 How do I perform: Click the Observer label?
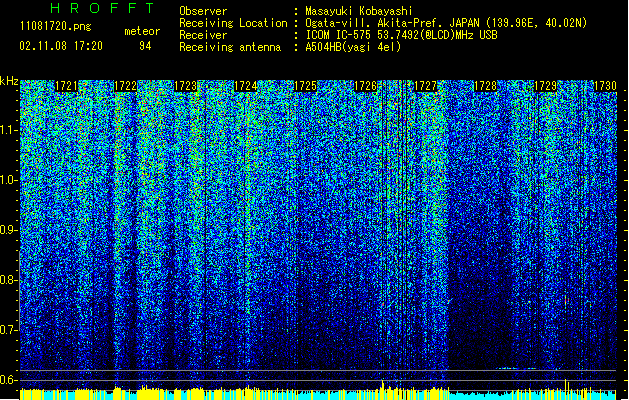[x=203, y=11]
